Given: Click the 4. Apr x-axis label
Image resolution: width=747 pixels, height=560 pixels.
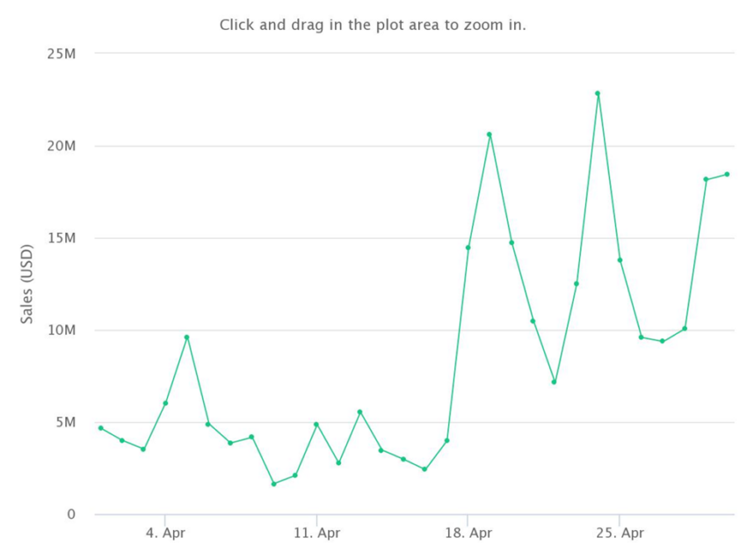Looking at the screenshot, I should click(x=165, y=533).
